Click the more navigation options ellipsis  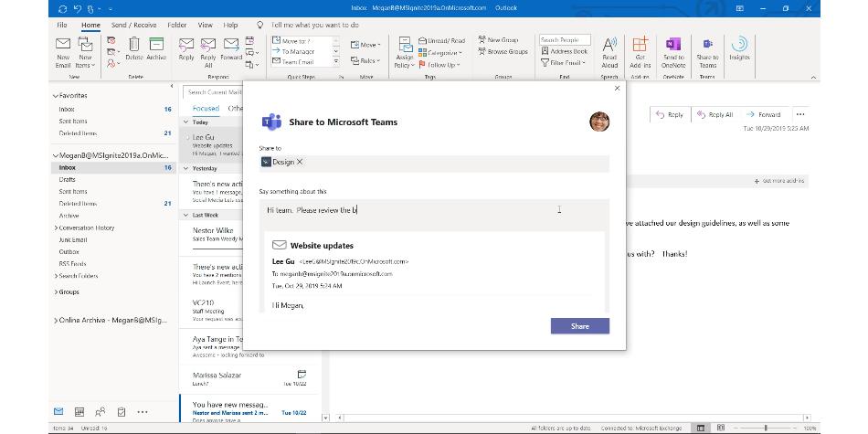tap(143, 411)
